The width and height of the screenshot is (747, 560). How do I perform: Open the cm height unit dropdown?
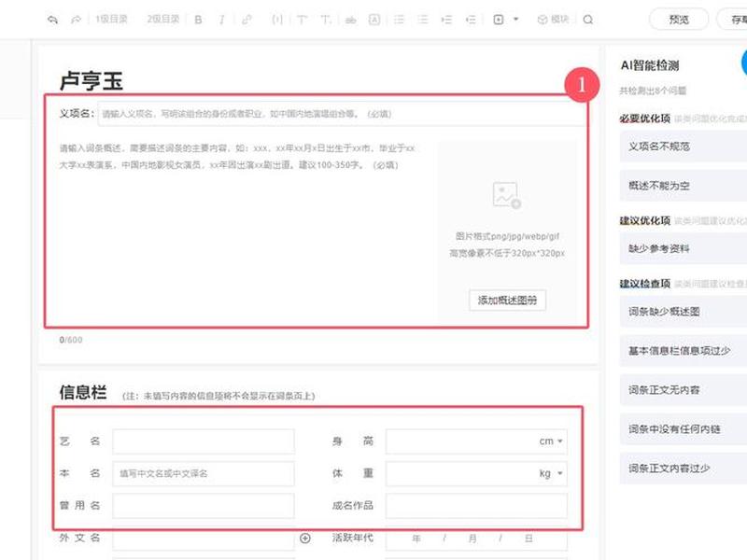coord(551,441)
